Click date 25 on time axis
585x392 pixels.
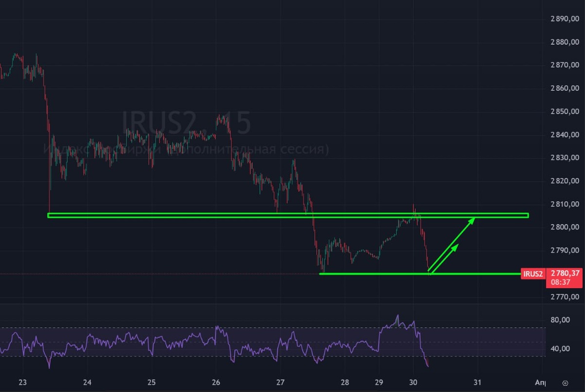coord(152,382)
